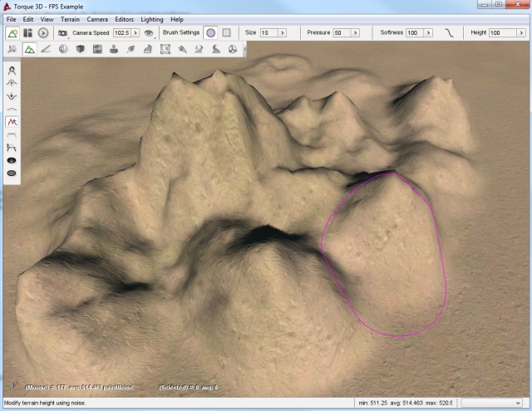Screen dimensions: 532x411
Task: Open the Lighting menu
Action: coord(151,18)
